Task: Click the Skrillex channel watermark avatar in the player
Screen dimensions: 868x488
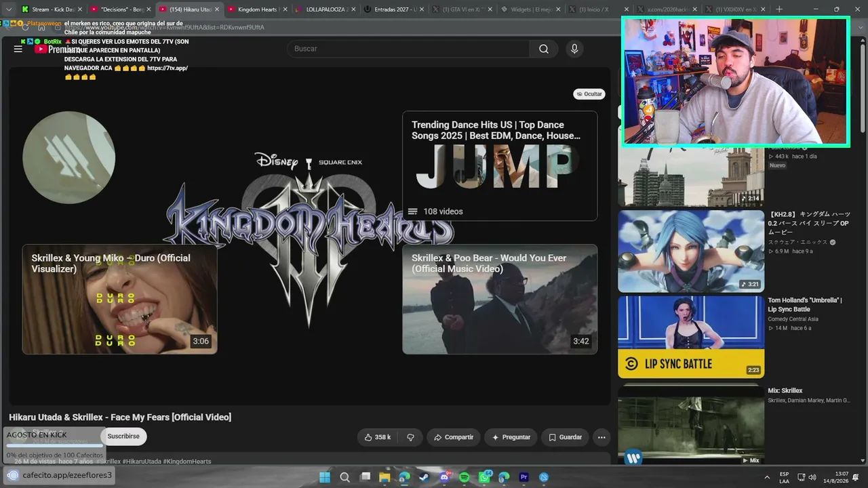Action: [68, 158]
